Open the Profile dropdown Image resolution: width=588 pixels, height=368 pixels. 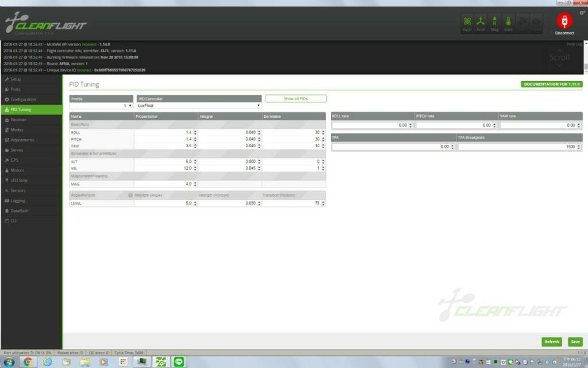tap(101, 106)
